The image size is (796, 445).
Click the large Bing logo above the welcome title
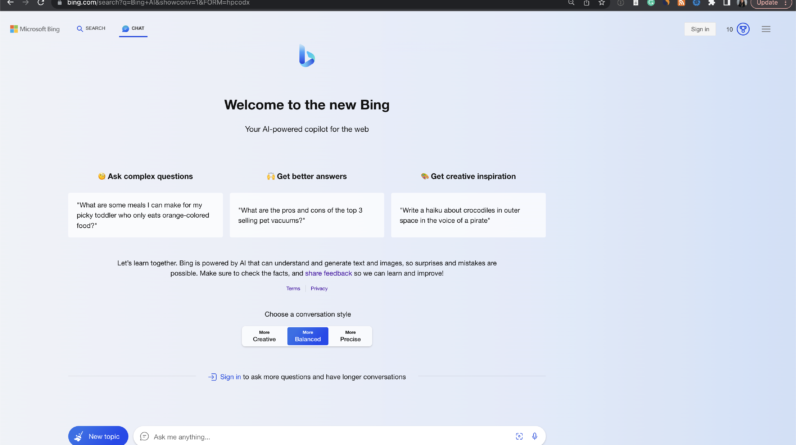click(x=307, y=56)
